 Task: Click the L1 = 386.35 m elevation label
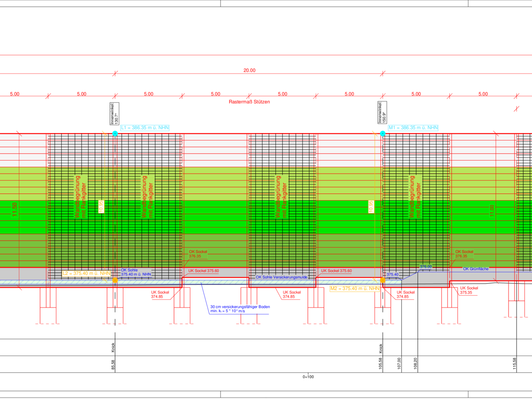point(145,128)
